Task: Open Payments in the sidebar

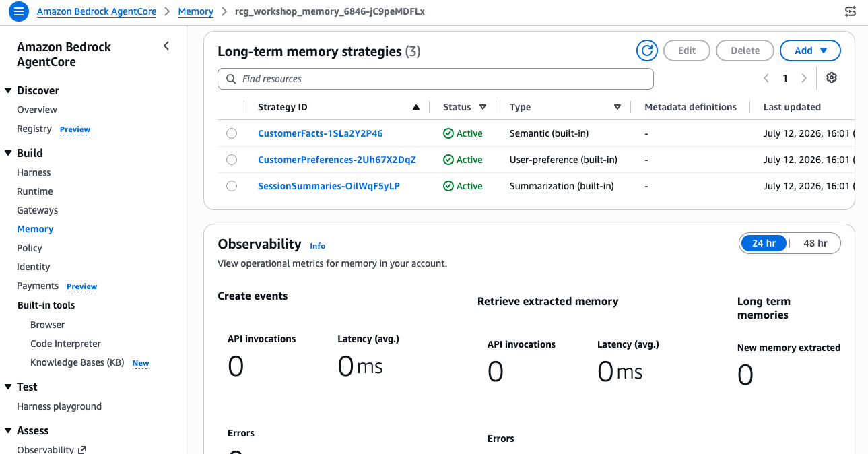Action: tap(38, 286)
